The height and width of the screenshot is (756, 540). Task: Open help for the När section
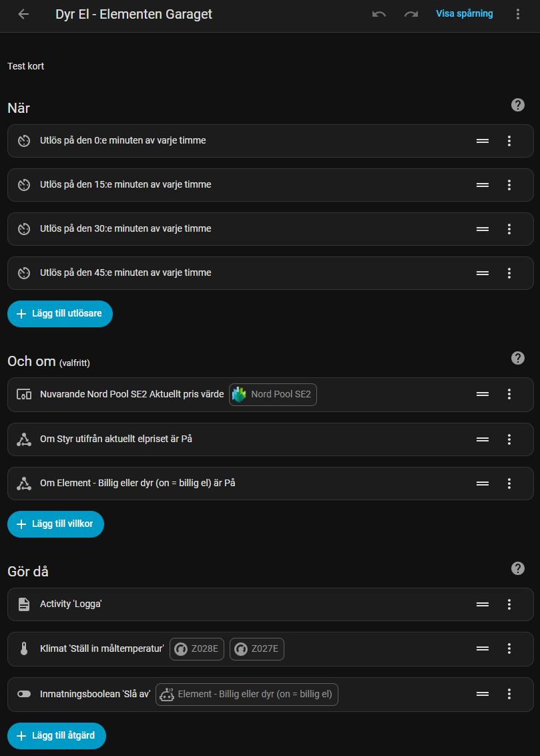point(517,105)
